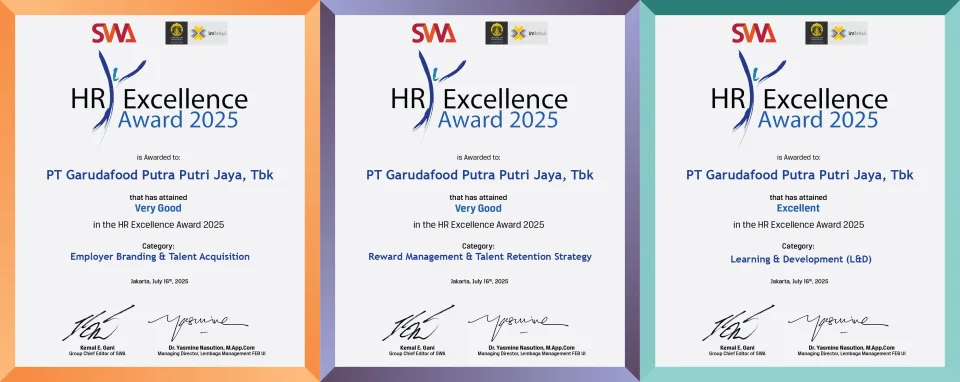
Task: Click the SWA logo on the teal certificate
Action: point(754,33)
